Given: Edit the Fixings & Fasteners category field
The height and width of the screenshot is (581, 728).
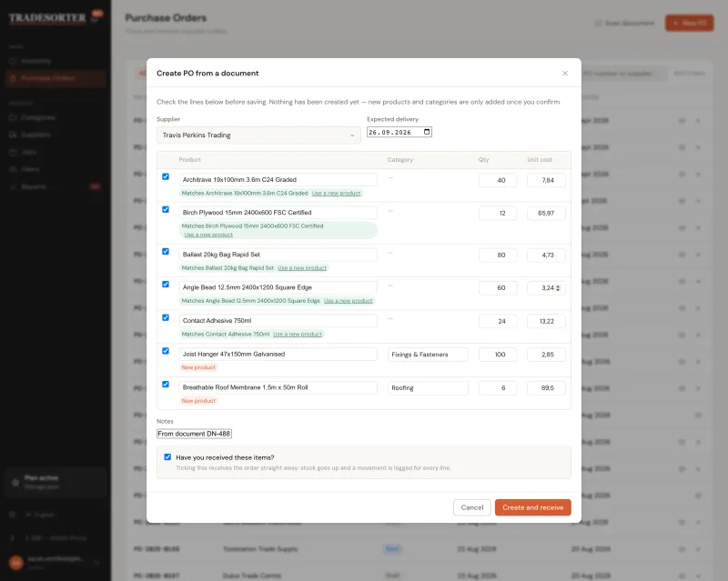Looking at the screenshot, I should point(428,355).
